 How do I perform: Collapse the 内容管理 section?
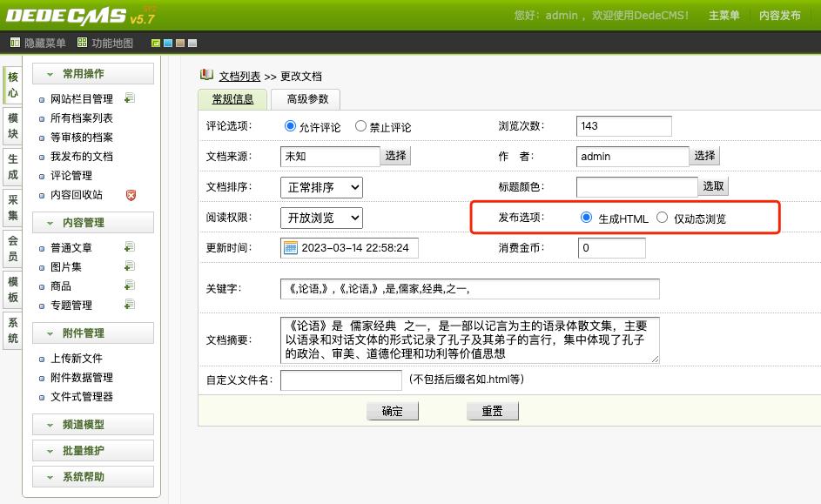93,223
